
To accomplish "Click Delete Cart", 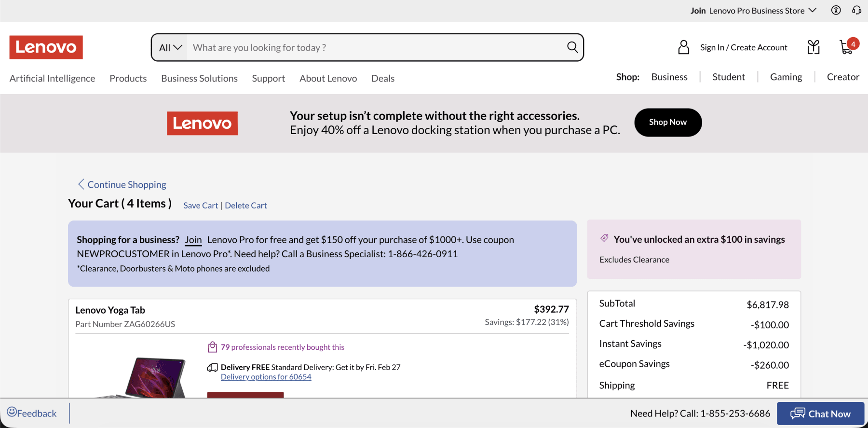I will coord(246,206).
